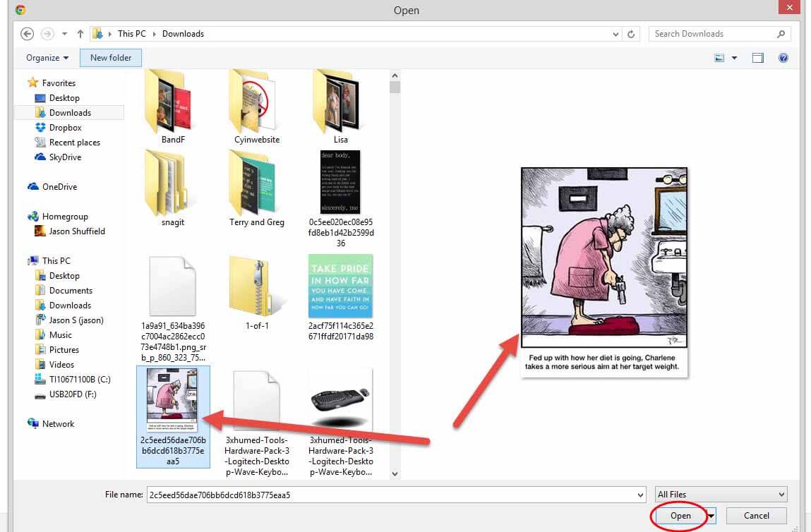Click the Search Downloads box
The width and height of the screenshot is (811, 532).
click(719, 34)
